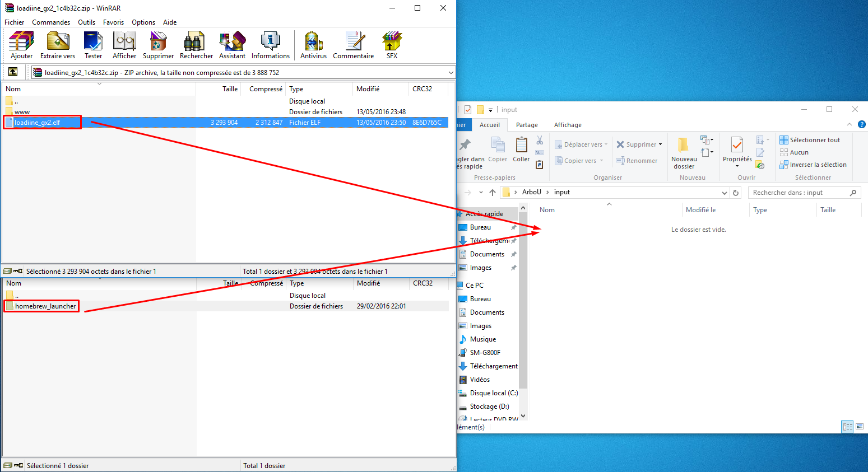Viewport: 868px width, 472px height.
Task: Switch to details view button in Explorer
Action: (848, 427)
